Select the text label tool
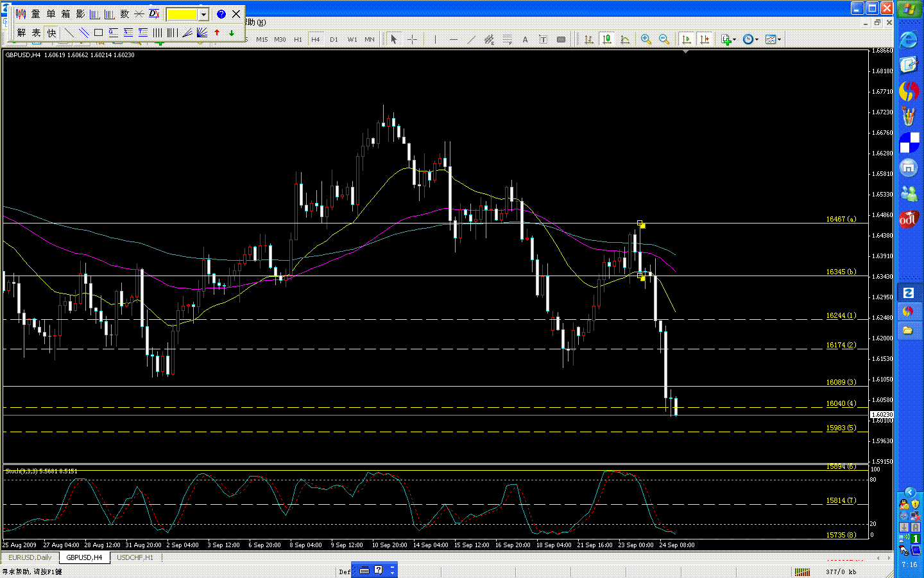This screenshot has height=578, width=924. (x=543, y=40)
